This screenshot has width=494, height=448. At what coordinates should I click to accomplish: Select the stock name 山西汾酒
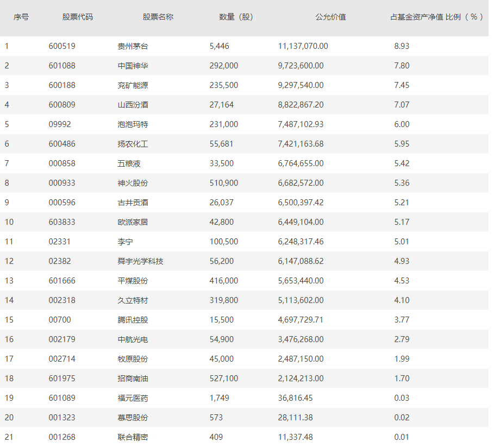click(x=133, y=105)
